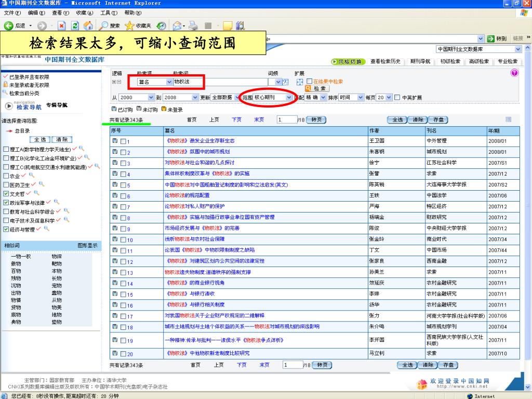The image size is (532, 399).
Task: Open the 编辑 menu
Action: coord(36,13)
